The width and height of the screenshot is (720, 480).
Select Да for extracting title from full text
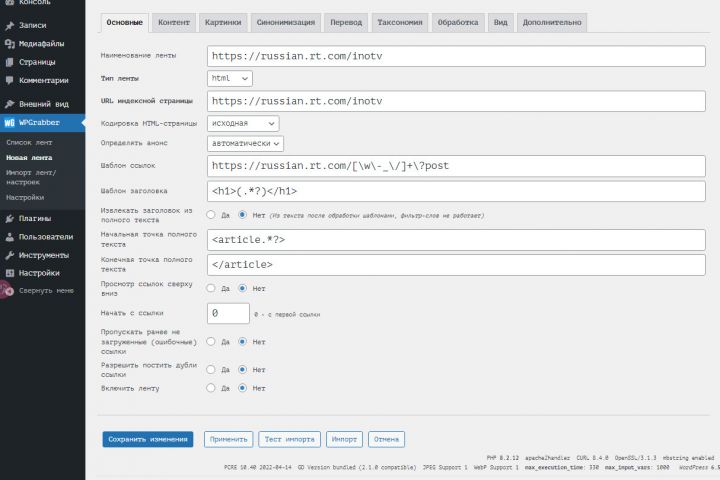[211, 215]
